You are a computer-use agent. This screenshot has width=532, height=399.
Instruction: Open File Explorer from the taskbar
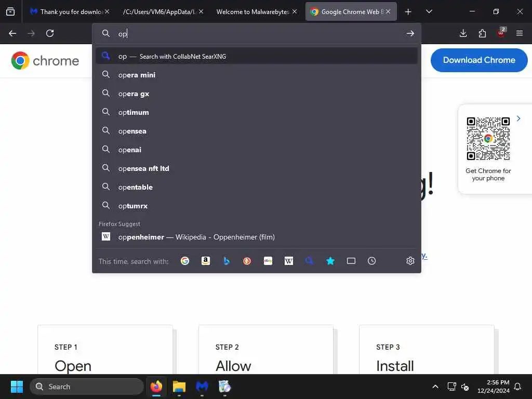point(179,387)
